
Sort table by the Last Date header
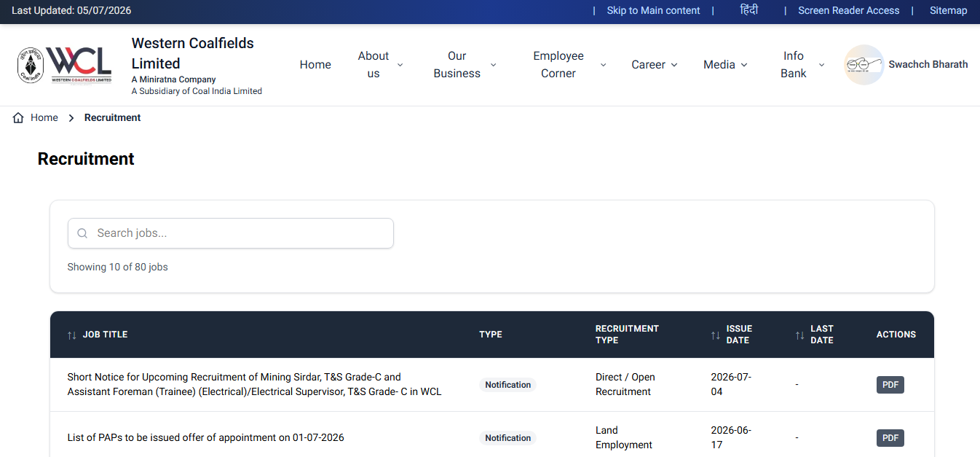pos(821,335)
